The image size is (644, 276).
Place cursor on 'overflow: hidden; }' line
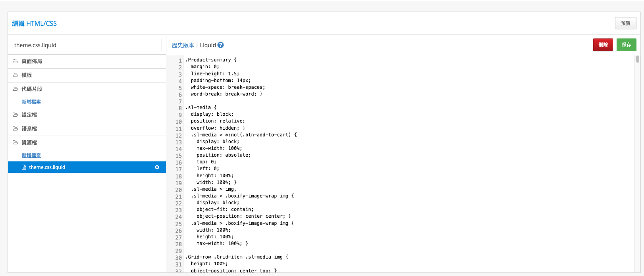218,128
